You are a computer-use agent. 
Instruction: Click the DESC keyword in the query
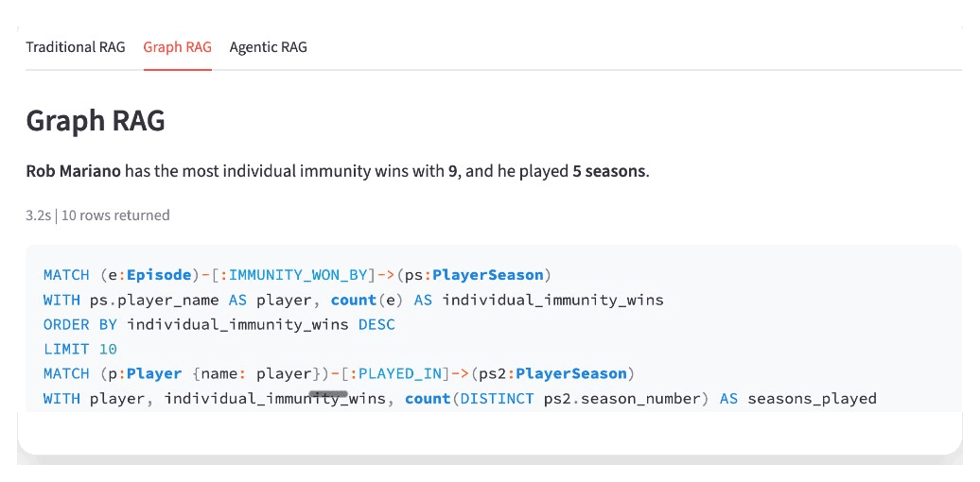376,324
